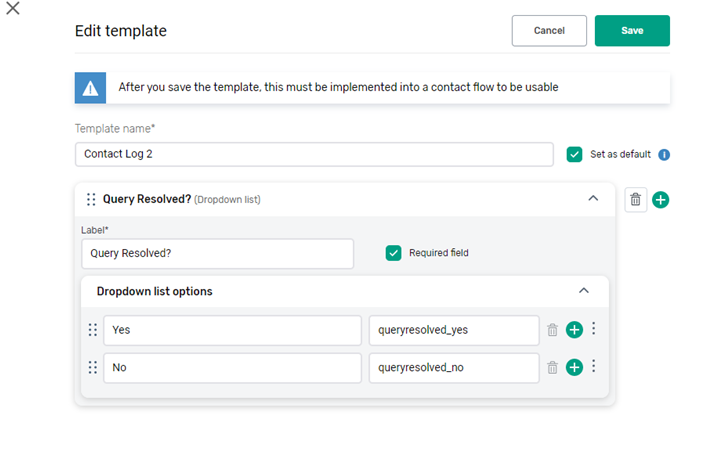Collapse the Query Resolved? field section
The height and width of the screenshot is (458, 709).
[x=593, y=199]
